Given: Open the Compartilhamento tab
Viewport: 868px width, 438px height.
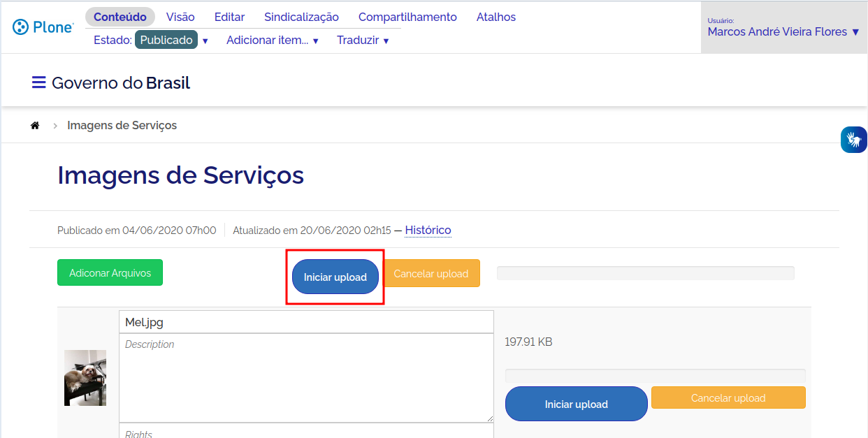Looking at the screenshot, I should (x=407, y=17).
